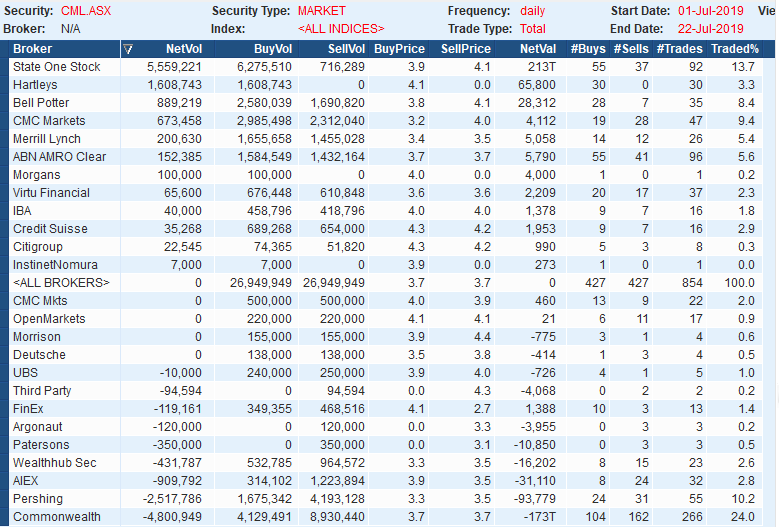The width and height of the screenshot is (779, 527).
Task: Sort by #Sells column header
Action: (631, 49)
